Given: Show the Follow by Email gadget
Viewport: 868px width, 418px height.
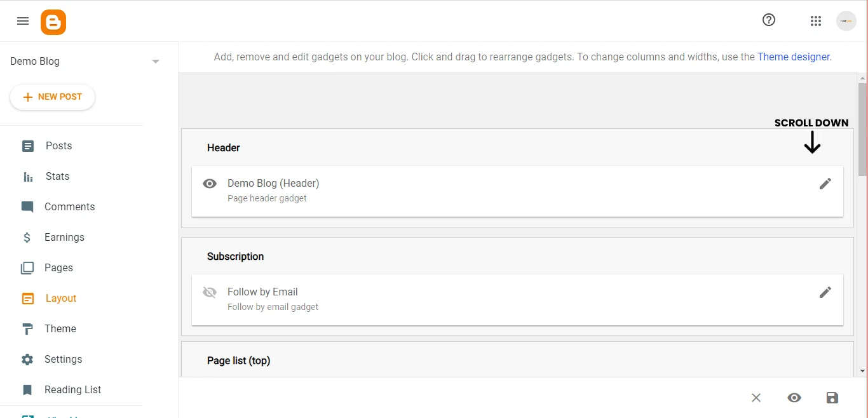Looking at the screenshot, I should coord(210,292).
